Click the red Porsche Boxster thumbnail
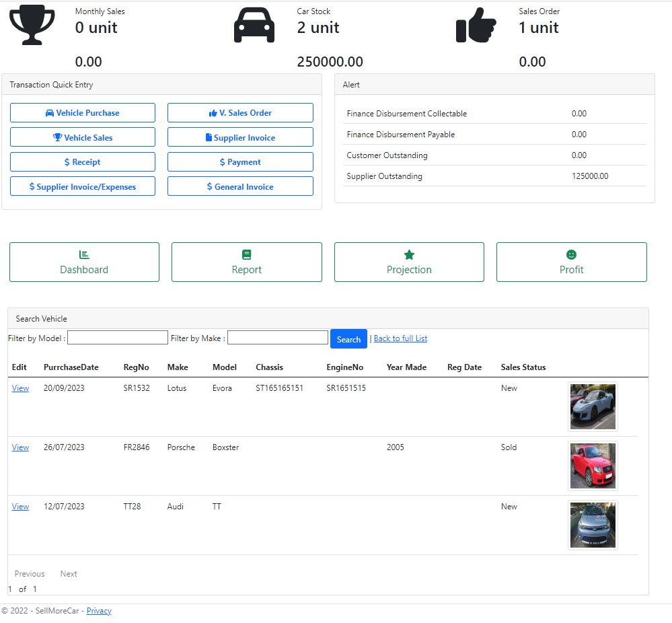 tap(593, 466)
